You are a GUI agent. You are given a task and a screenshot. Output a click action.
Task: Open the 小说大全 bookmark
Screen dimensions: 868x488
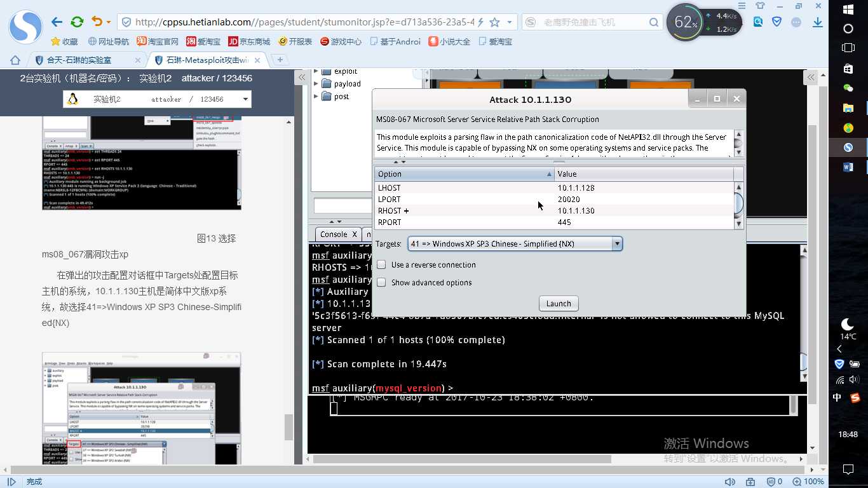[449, 41]
